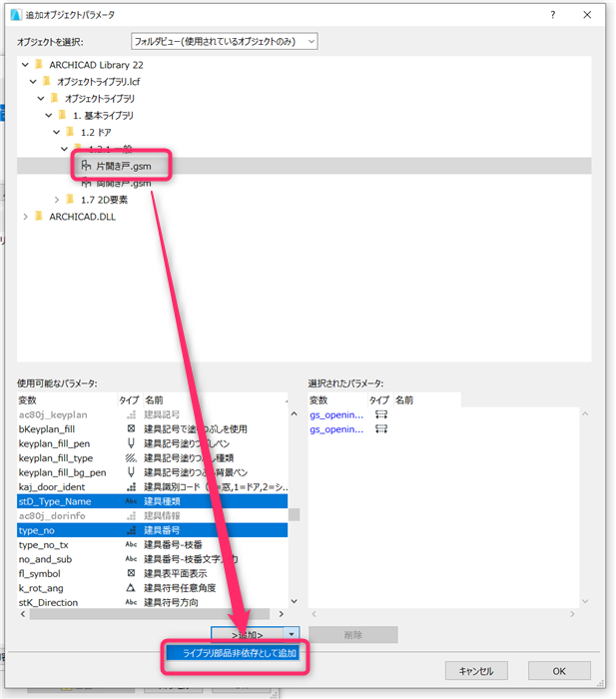Screen dimensions: 616x699
Task: Select the stK_Direction parameter row
Action: point(152,603)
